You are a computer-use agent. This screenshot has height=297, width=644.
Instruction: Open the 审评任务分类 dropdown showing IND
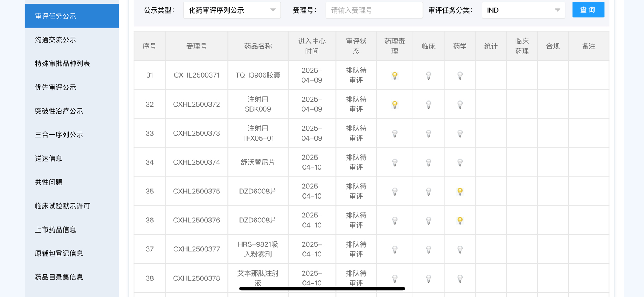click(523, 10)
